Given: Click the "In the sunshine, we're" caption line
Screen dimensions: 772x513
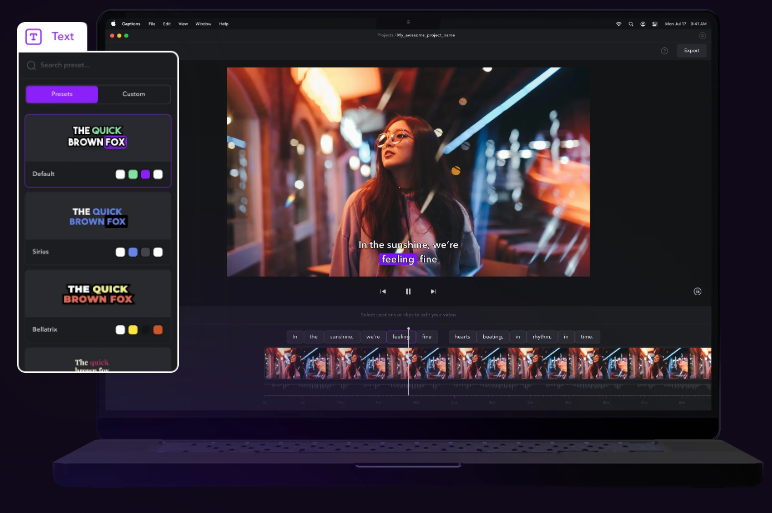Looking at the screenshot, I should [408, 245].
